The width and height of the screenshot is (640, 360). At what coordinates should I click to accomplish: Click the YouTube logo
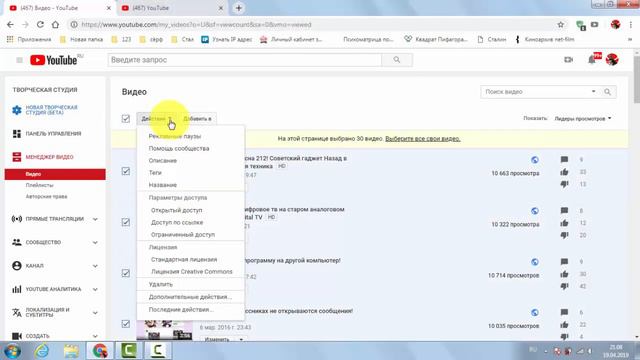[54, 60]
